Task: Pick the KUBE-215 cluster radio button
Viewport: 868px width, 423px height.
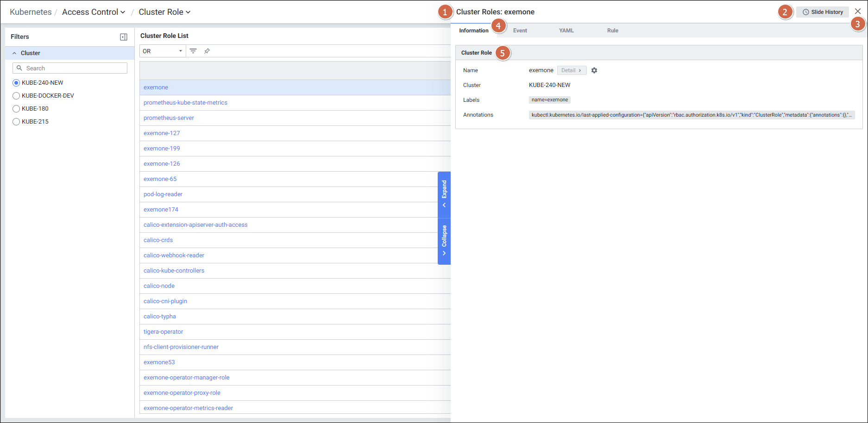Action: [x=16, y=122]
